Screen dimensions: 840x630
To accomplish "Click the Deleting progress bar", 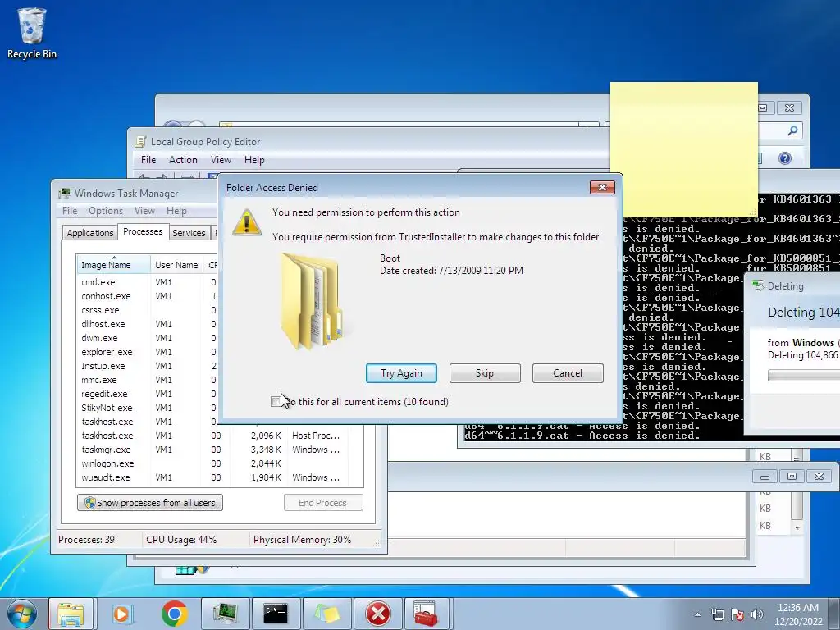I will click(x=804, y=376).
